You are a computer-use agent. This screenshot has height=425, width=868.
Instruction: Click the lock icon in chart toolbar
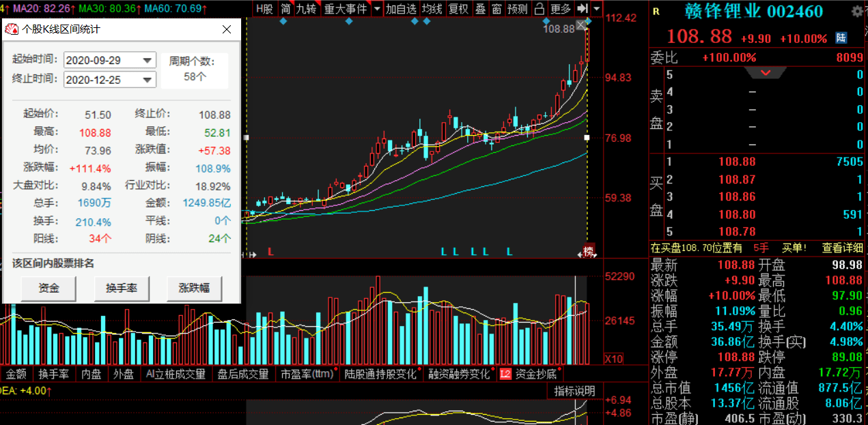(x=539, y=9)
